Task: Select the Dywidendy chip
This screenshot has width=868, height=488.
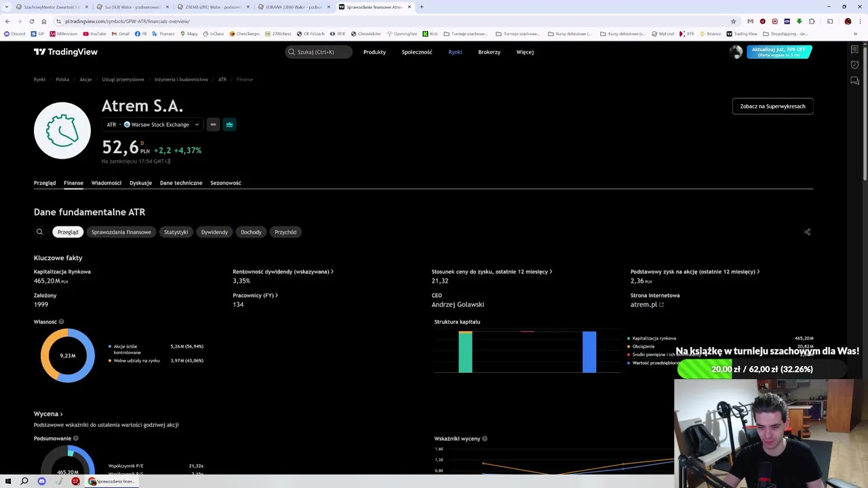Action: tap(214, 232)
